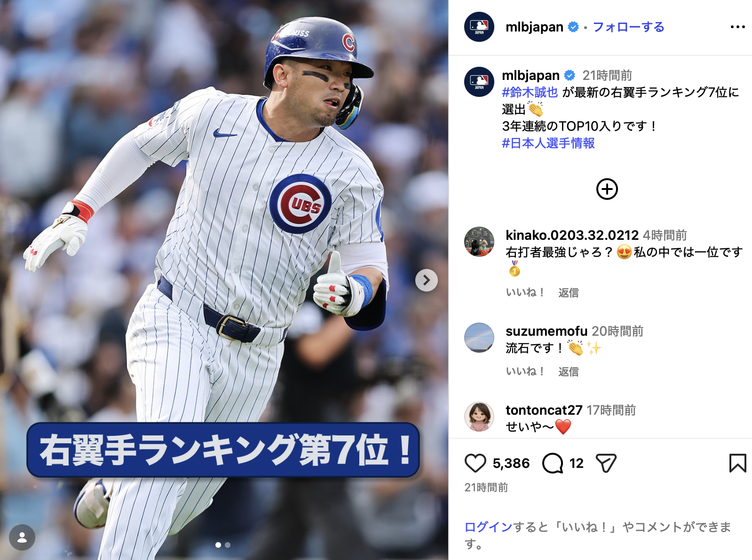Reply to kinako.0203.32.0212's comment

tap(569, 292)
